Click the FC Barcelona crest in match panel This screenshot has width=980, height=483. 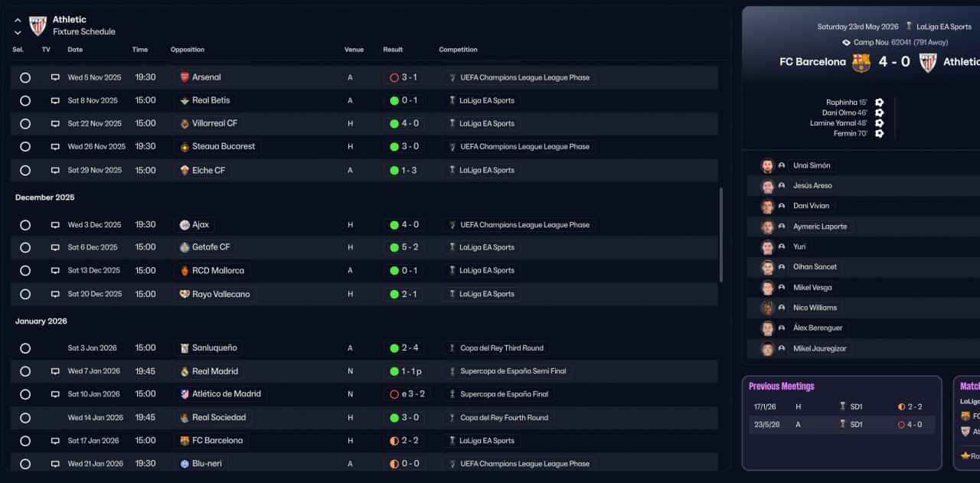(x=861, y=62)
